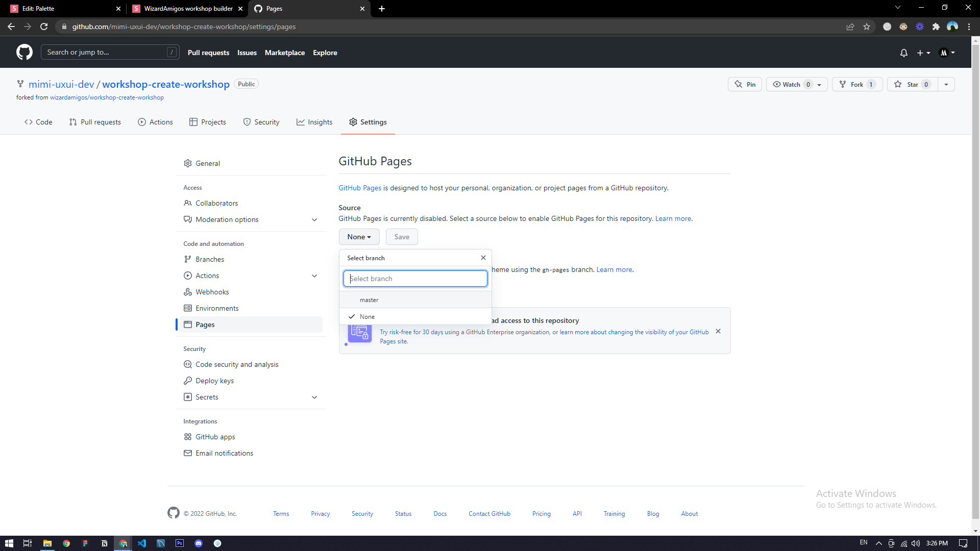
Task: Open the Webhooks settings page
Action: click(212, 292)
